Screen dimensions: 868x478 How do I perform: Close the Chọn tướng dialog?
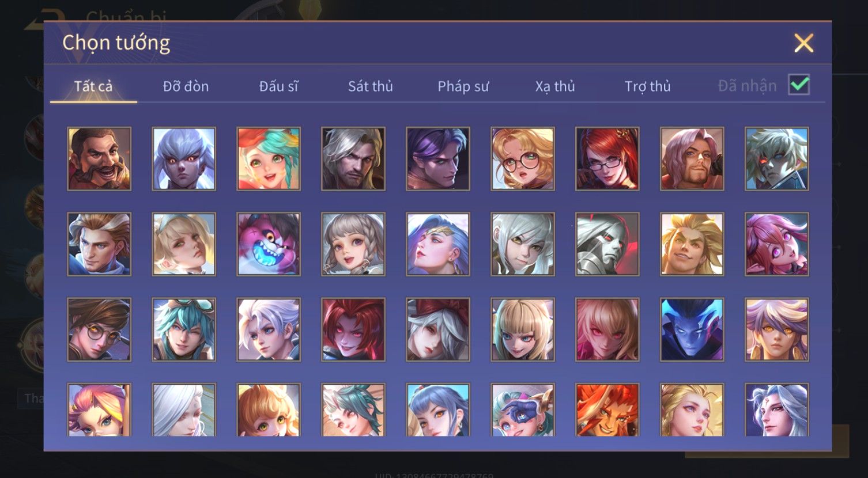[x=803, y=43]
